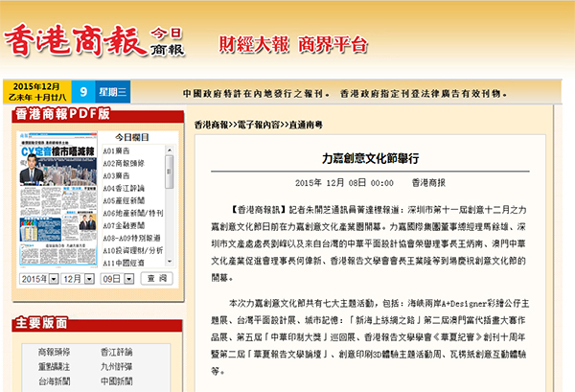Open the front page PDF thumbnail

point(57,199)
